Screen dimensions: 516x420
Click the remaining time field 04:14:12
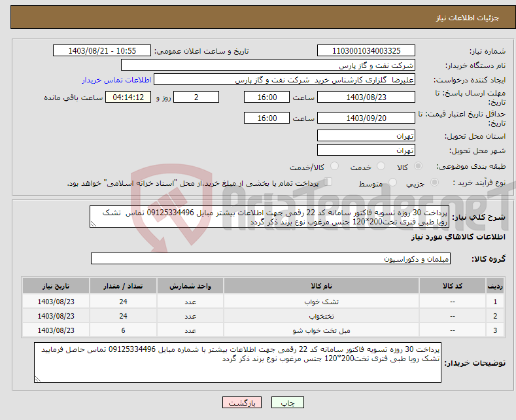click(x=128, y=97)
